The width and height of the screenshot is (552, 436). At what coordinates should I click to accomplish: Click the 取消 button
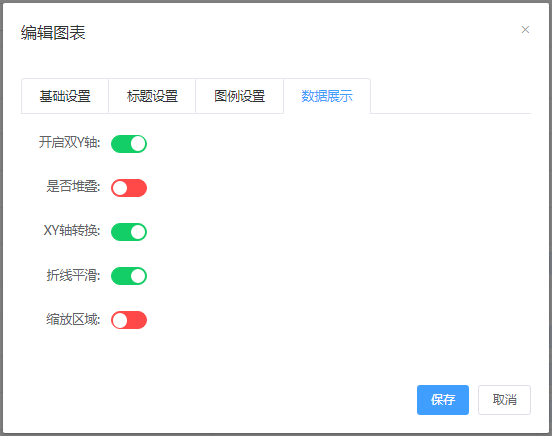coord(504,400)
